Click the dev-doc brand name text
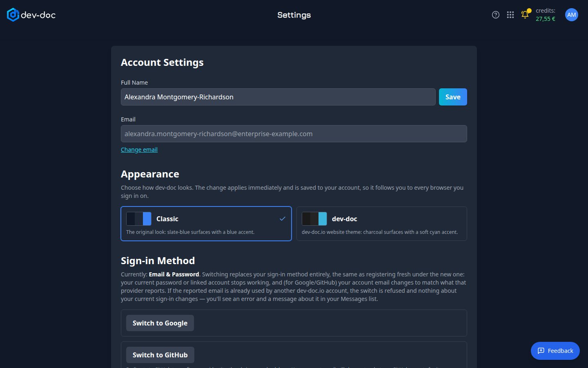Screen dimensions: 588x368 (x=38, y=15)
